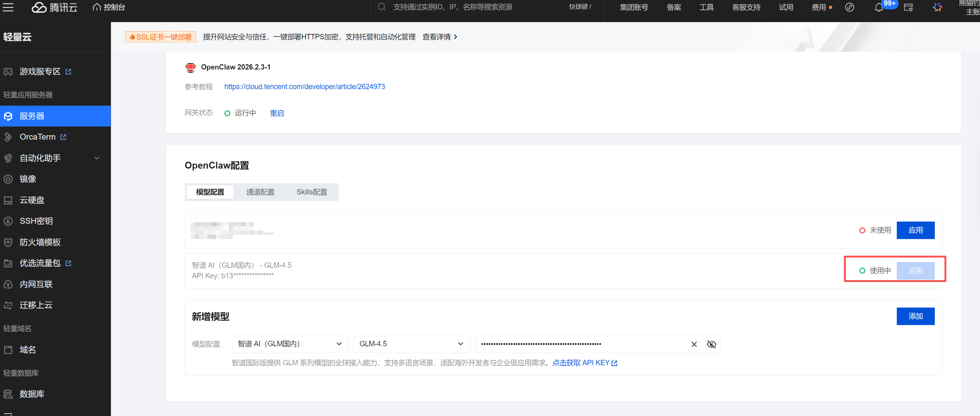Apply the unused blurred model
Screen dimensions: 980x416
point(915,230)
